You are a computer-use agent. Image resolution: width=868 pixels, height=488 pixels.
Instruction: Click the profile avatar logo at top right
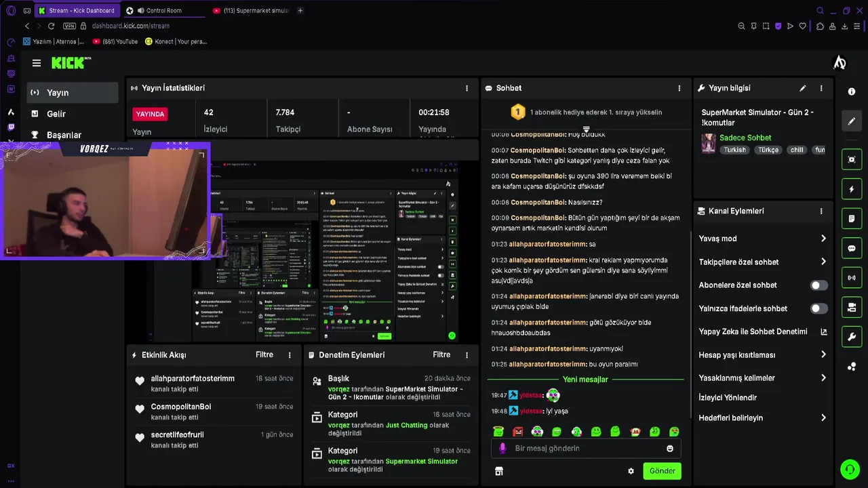click(x=840, y=63)
